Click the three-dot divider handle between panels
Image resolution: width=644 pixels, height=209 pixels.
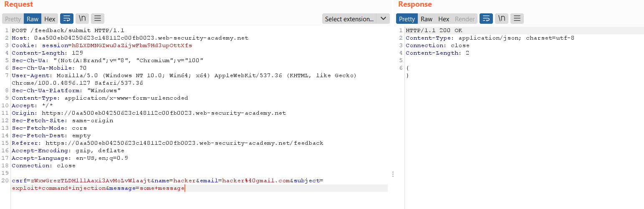393,174
